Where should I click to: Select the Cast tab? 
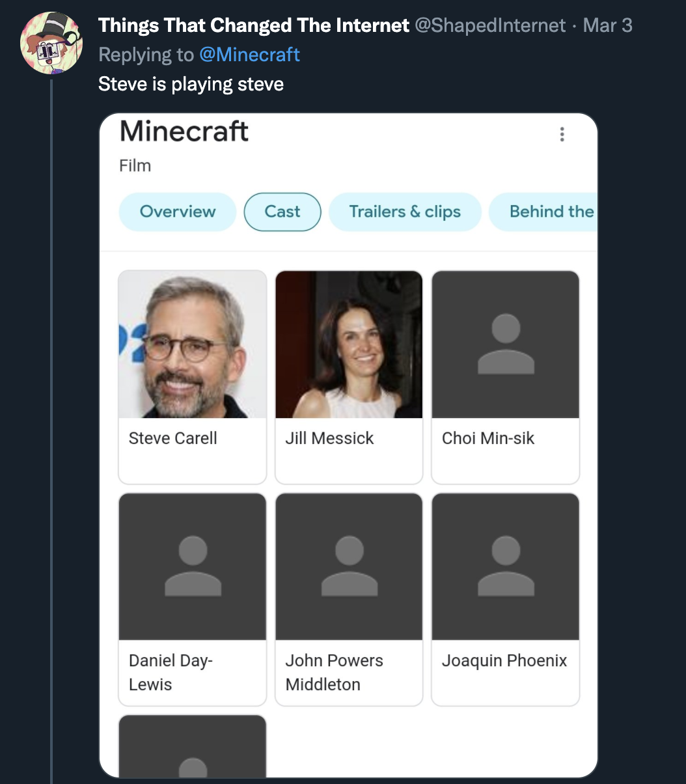tap(282, 212)
